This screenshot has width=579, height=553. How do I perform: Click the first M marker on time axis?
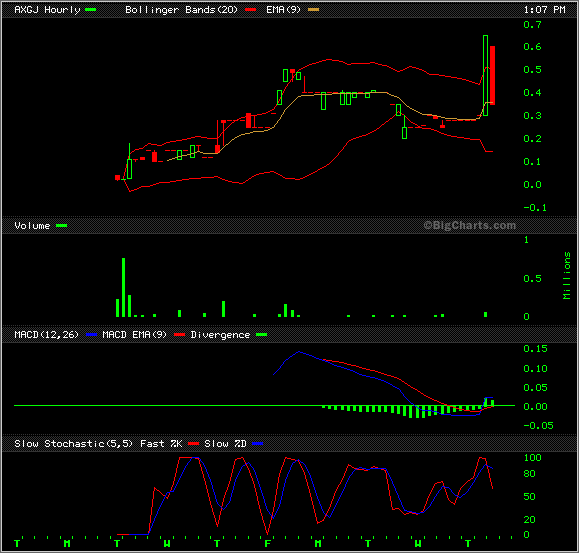point(67,543)
